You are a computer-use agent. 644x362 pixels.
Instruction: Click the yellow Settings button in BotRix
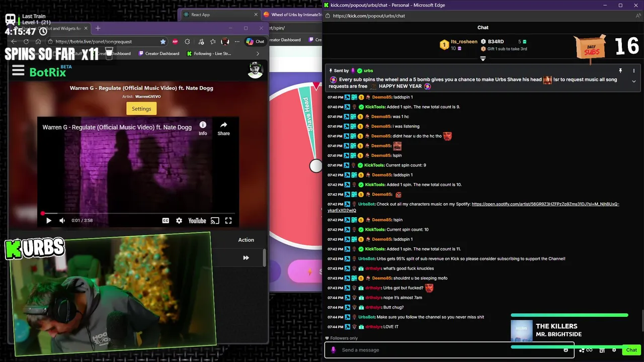[x=141, y=109]
